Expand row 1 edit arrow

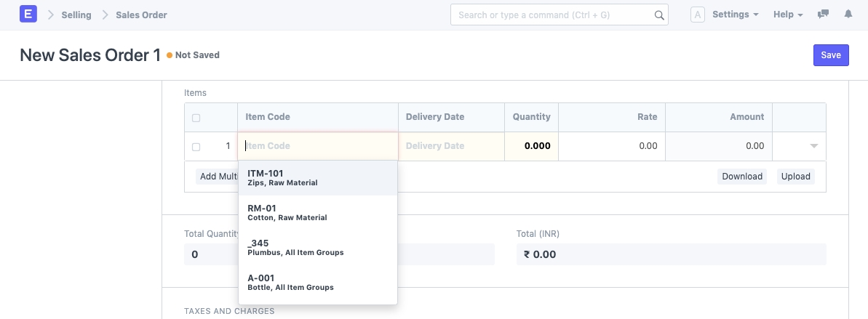point(814,146)
